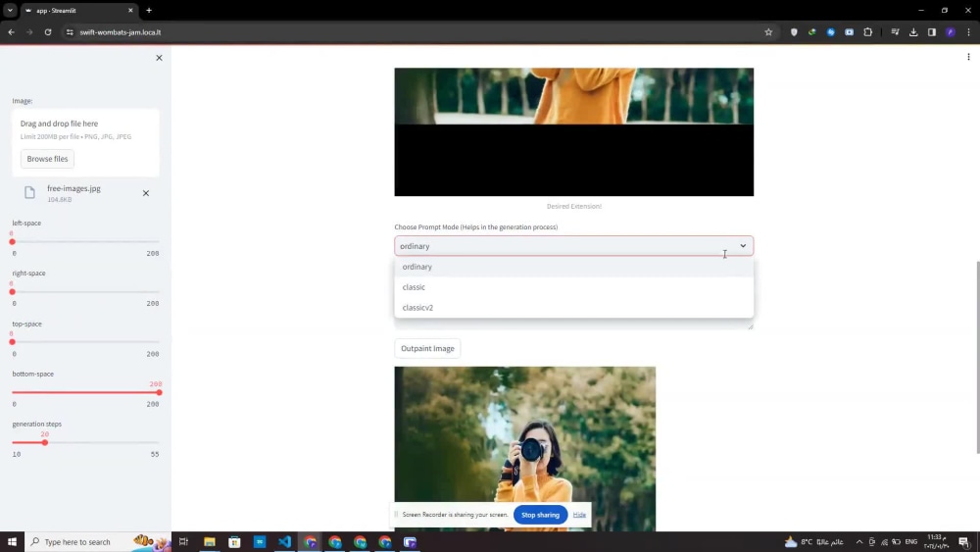Open a new browser tab
Image resolution: width=980 pixels, height=552 pixels.
click(x=149, y=10)
